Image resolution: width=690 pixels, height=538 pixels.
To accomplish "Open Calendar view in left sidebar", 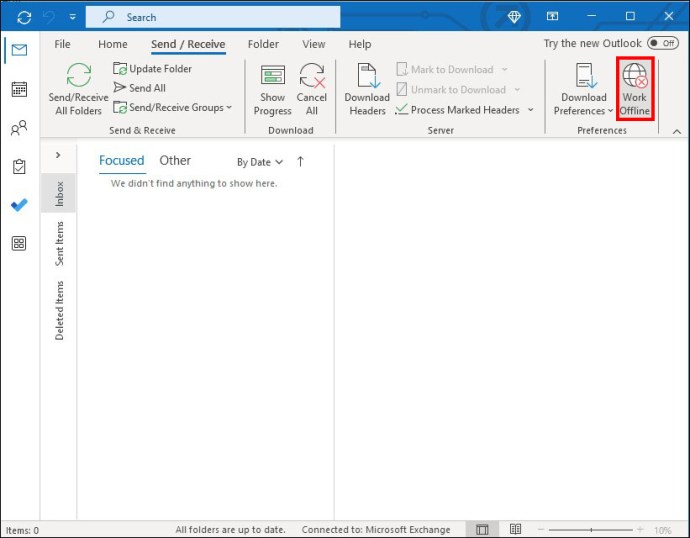I will pyautogui.click(x=19, y=89).
